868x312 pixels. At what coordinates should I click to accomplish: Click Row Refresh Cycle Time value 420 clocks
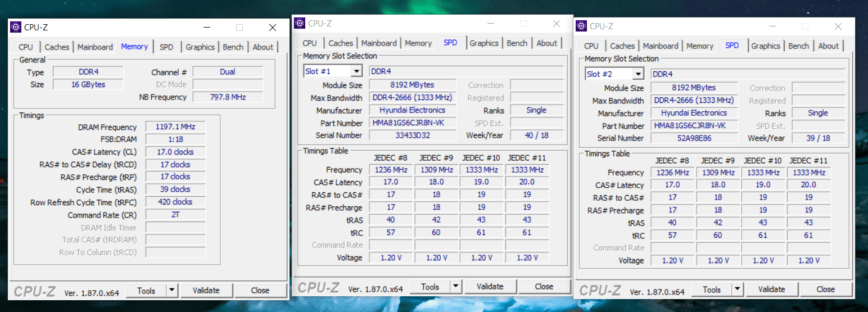click(x=175, y=202)
